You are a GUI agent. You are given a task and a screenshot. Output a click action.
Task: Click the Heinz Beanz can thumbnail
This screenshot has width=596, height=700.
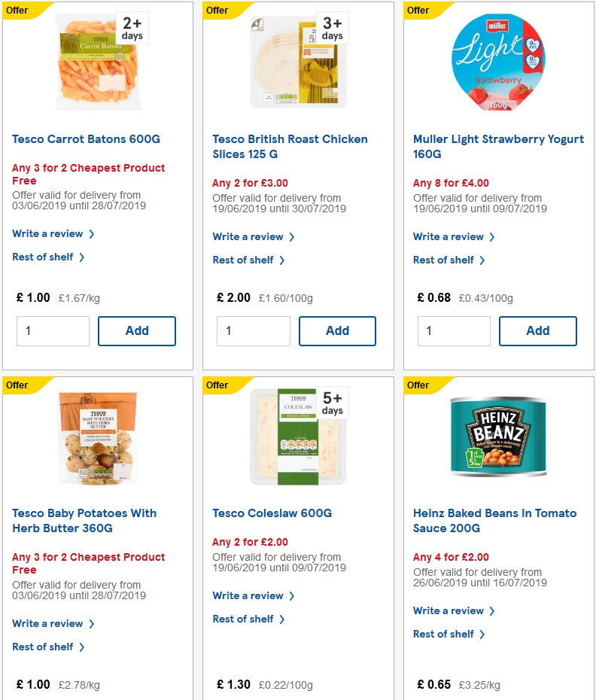click(x=498, y=437)
